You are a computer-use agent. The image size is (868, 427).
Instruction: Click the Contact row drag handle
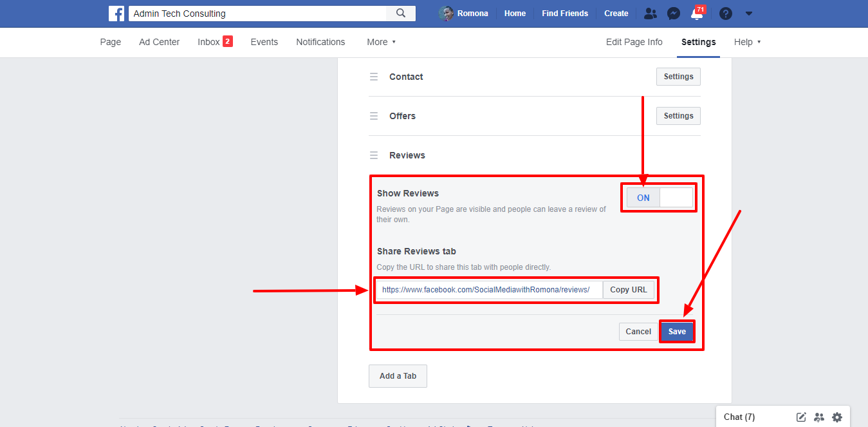(x=373, y=77)
